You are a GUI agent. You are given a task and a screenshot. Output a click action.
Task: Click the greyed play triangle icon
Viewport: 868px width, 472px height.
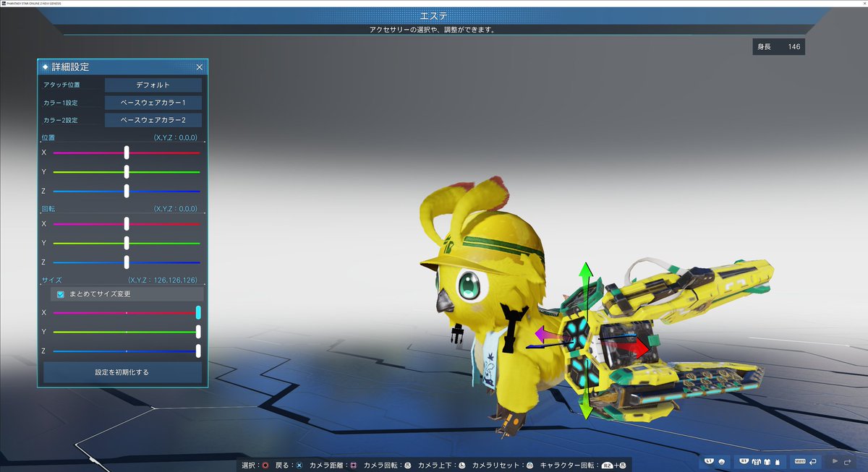[x=835, y=460]
